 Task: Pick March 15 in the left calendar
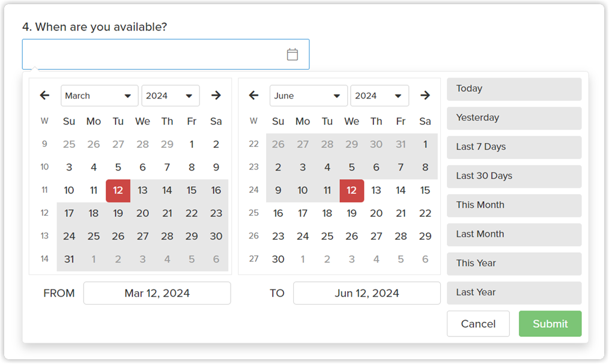pos(192,190)
